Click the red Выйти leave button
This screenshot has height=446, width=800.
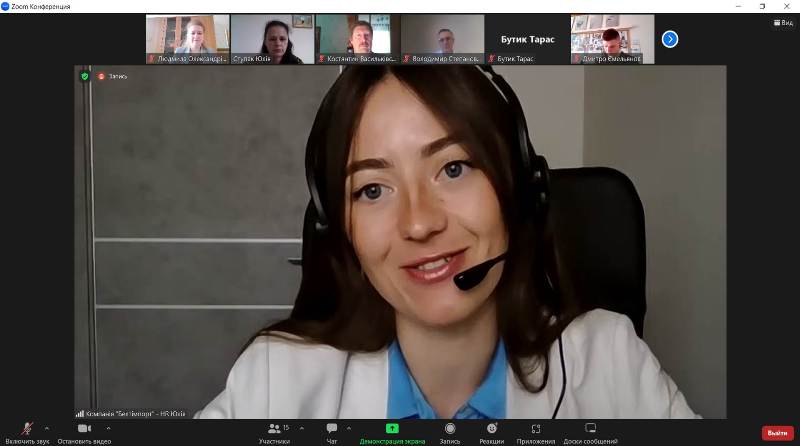pos(778,433)
